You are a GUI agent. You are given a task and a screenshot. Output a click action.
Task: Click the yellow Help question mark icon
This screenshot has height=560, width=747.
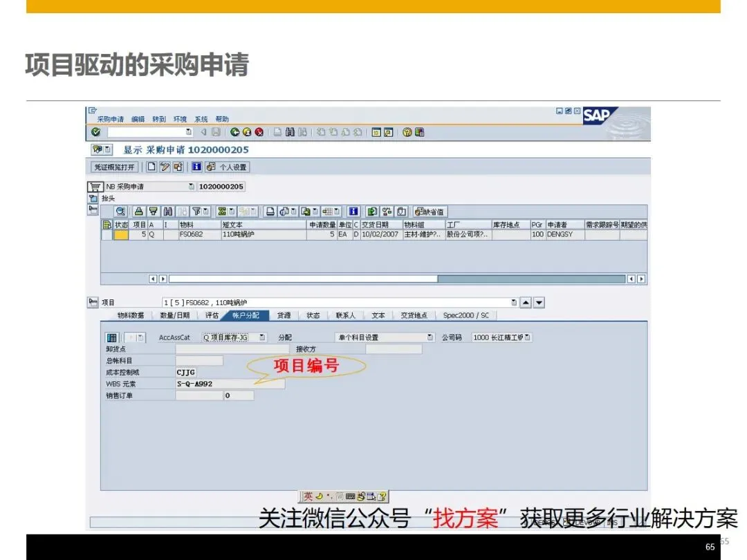[407, 132]
